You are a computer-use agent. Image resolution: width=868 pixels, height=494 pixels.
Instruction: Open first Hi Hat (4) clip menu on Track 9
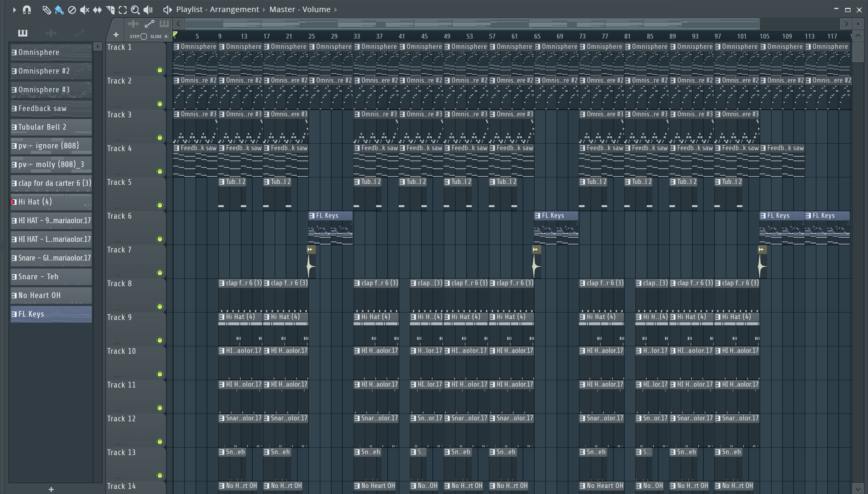222,317
